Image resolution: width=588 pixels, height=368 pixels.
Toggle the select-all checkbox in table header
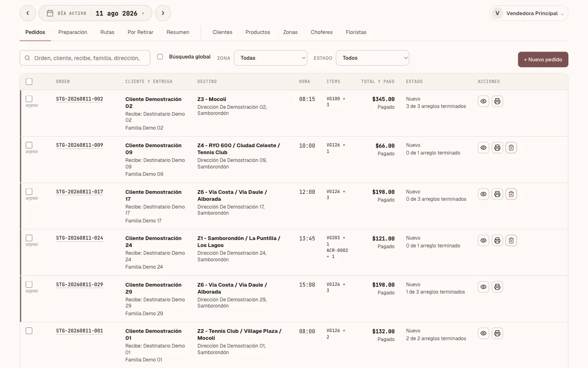[29, 82]
